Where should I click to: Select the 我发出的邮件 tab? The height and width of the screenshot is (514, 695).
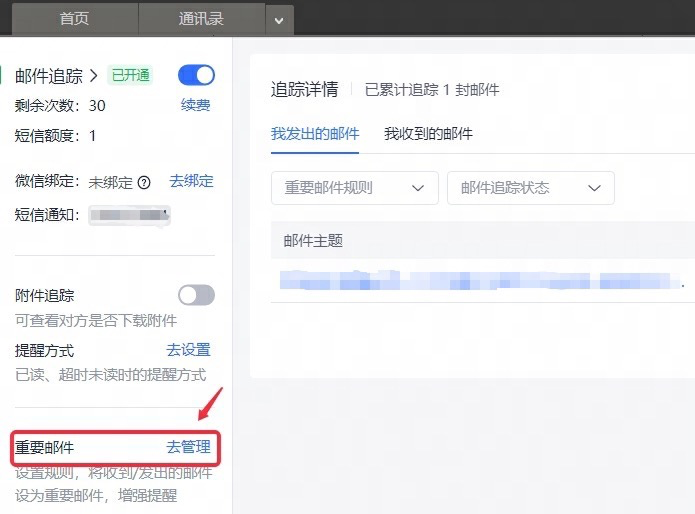point(315,134)
